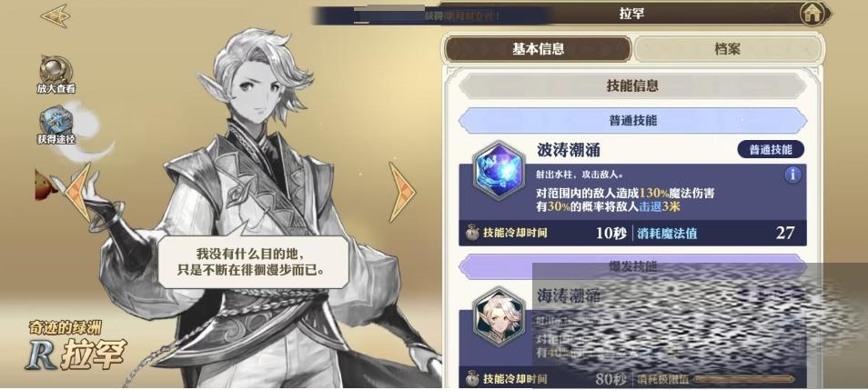The image size is (868, 390).
Task: Toggle the 技能信息 header banner
Action: point(632,85)
